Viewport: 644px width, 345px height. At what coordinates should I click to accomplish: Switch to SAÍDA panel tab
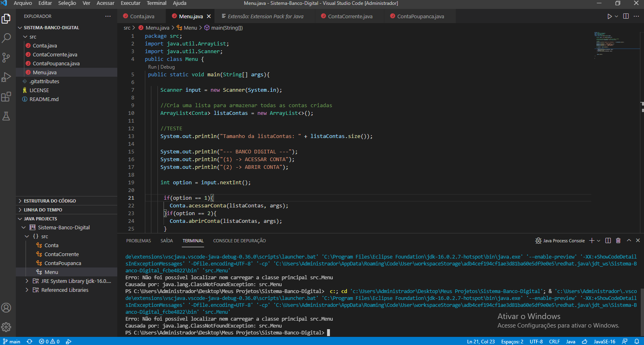[x=167, y=241]
